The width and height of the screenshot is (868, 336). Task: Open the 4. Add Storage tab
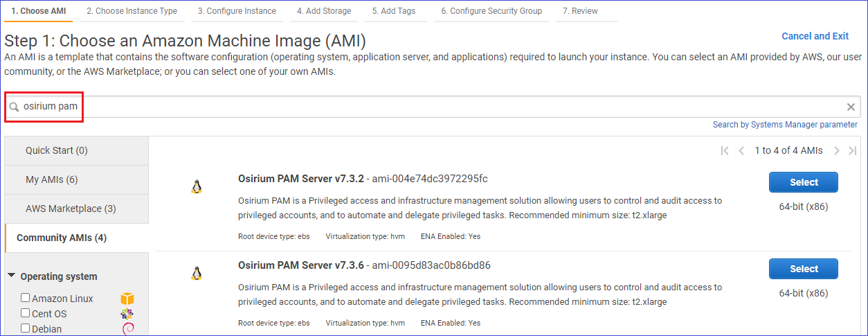[324, 11]
